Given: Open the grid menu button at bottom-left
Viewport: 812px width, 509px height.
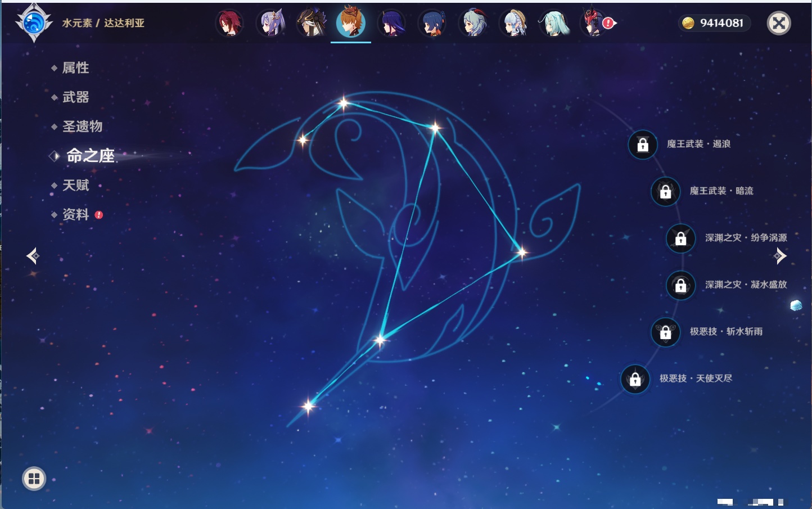Looking at the screenshot, I should [34, 479].
